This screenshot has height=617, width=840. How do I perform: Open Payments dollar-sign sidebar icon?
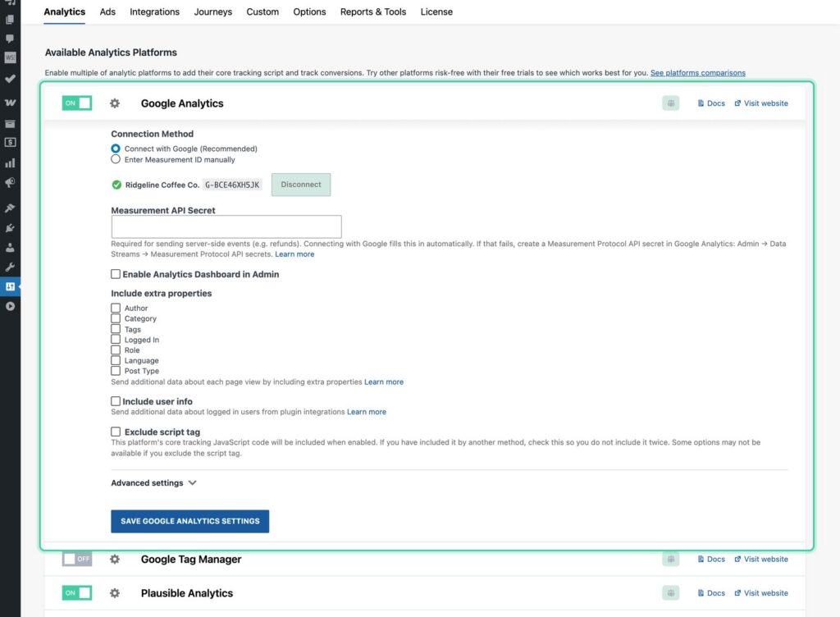tap(10, 143)
